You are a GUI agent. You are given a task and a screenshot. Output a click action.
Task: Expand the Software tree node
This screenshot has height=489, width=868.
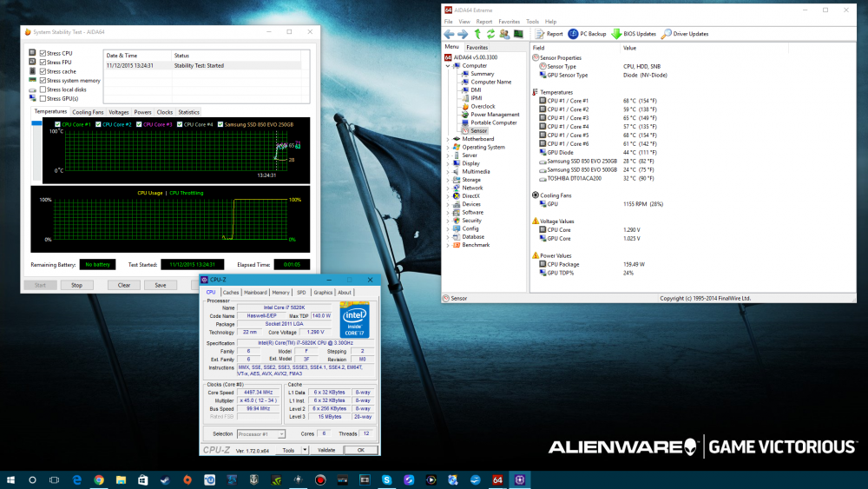point(448,213)
